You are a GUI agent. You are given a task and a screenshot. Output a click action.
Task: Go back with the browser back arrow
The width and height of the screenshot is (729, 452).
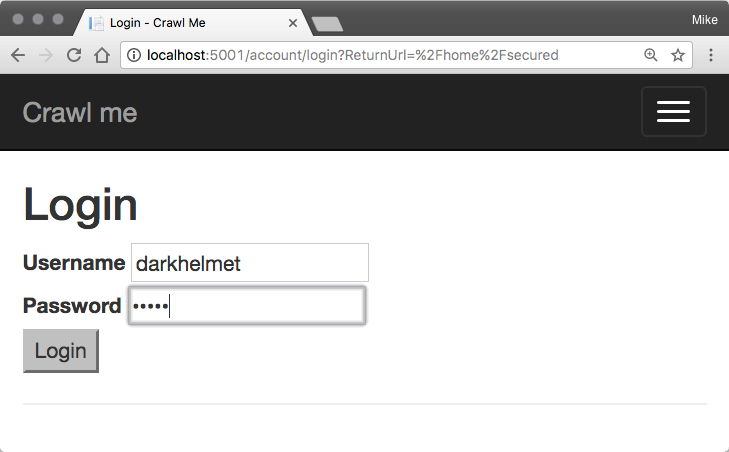point(18,55)
